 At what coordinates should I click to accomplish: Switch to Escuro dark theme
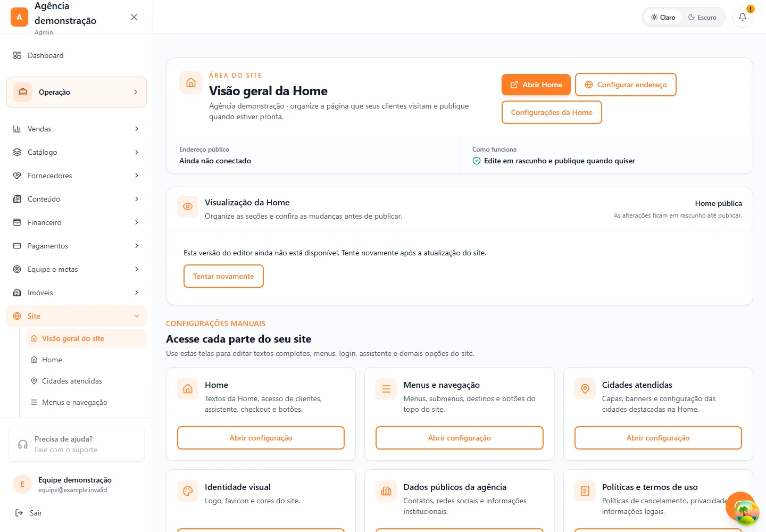tap(702, 17)
